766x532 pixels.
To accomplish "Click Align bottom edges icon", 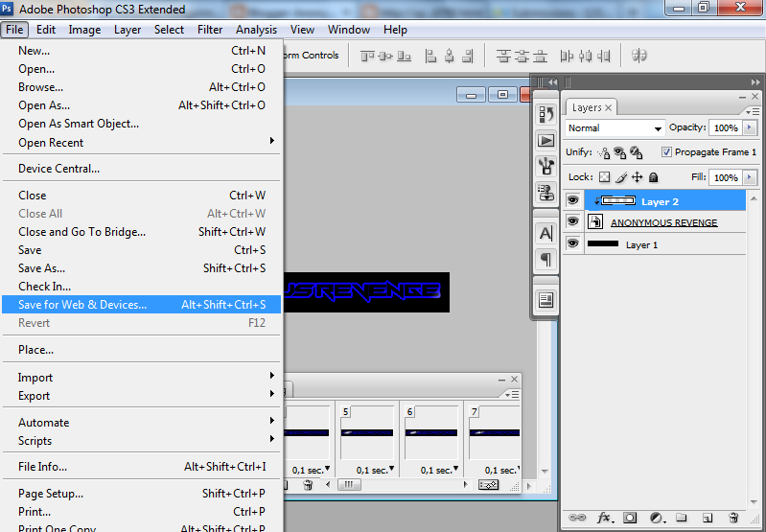I will pos(404,57).
